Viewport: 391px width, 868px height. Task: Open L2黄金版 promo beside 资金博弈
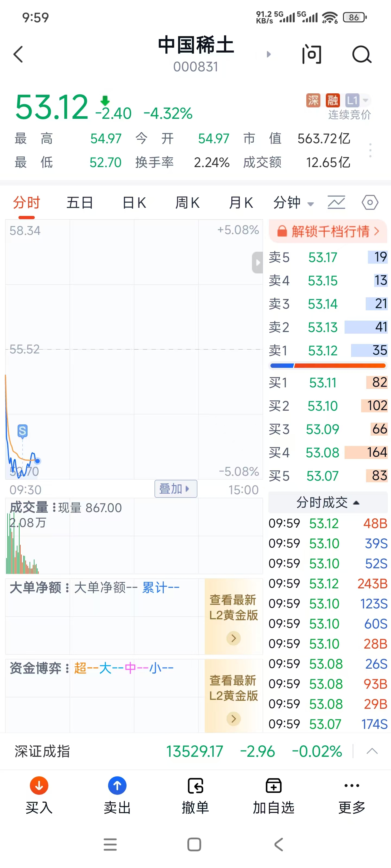pos(234,696)
